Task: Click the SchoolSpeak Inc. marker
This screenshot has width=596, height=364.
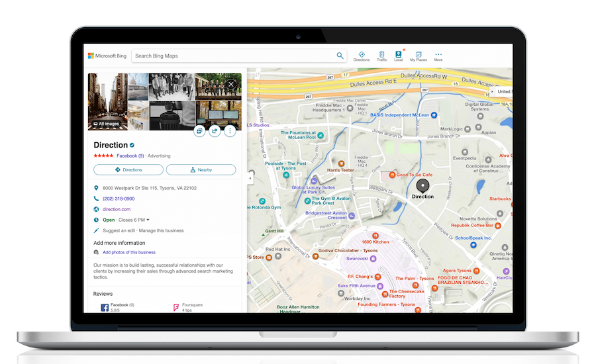Action: [x=473, y=245]
